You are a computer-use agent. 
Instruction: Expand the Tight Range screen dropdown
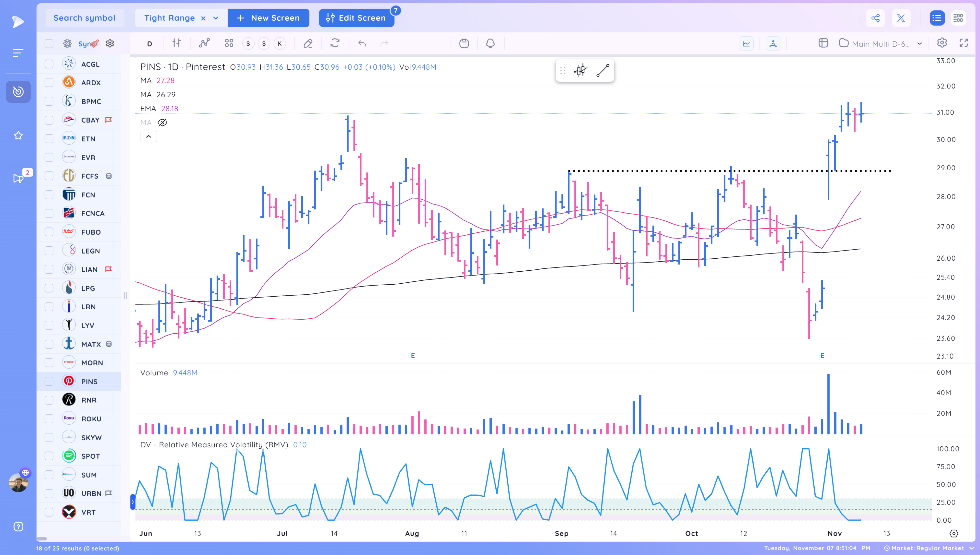pyautogui.click(x=216, y=18)
